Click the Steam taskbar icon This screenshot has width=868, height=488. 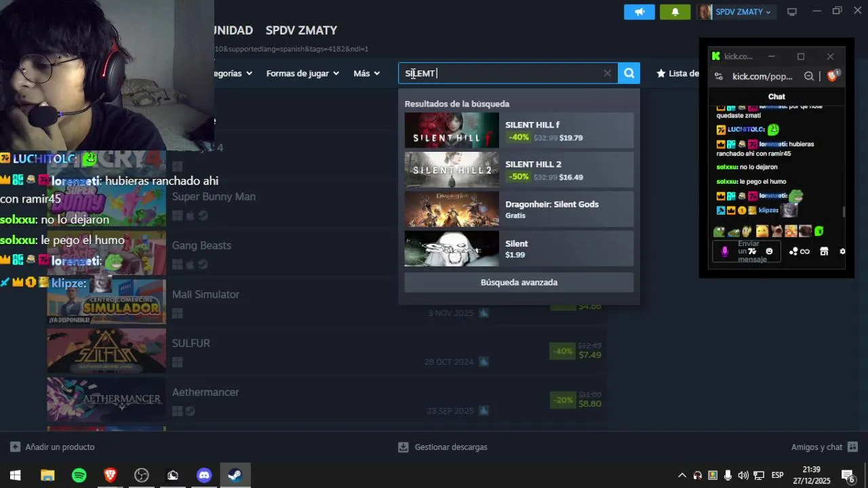pyautogui.click(x=235, y=476)
